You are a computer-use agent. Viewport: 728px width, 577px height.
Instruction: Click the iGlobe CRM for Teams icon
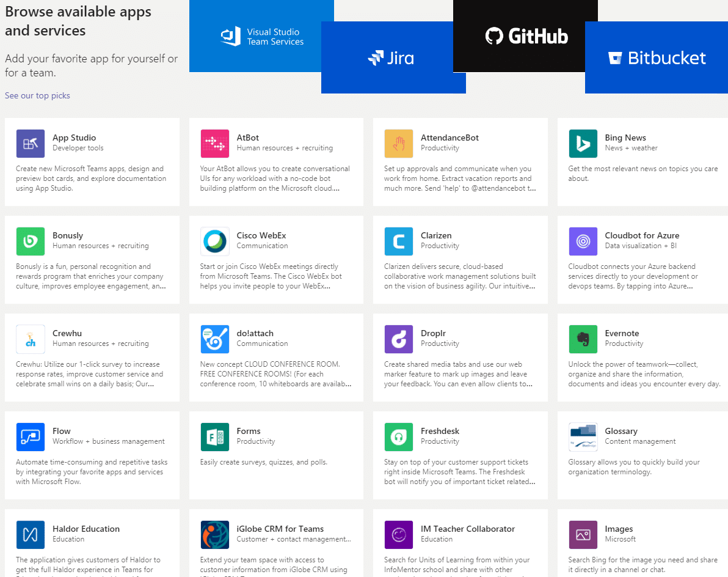tap(214, 535)
